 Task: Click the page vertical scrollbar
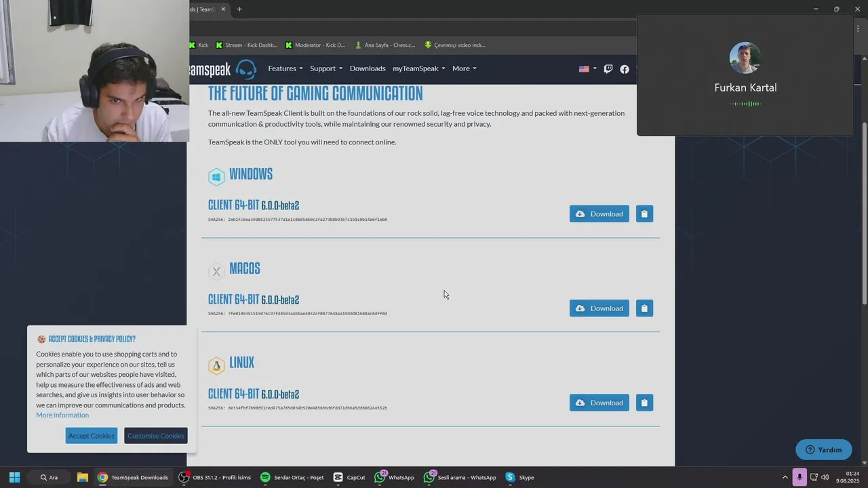tap(864, 213)
